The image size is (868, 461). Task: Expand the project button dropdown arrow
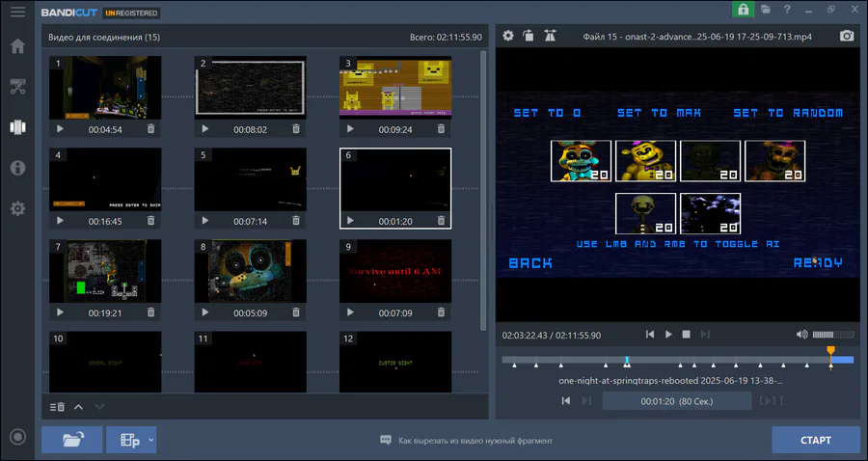tap(151, 441)
